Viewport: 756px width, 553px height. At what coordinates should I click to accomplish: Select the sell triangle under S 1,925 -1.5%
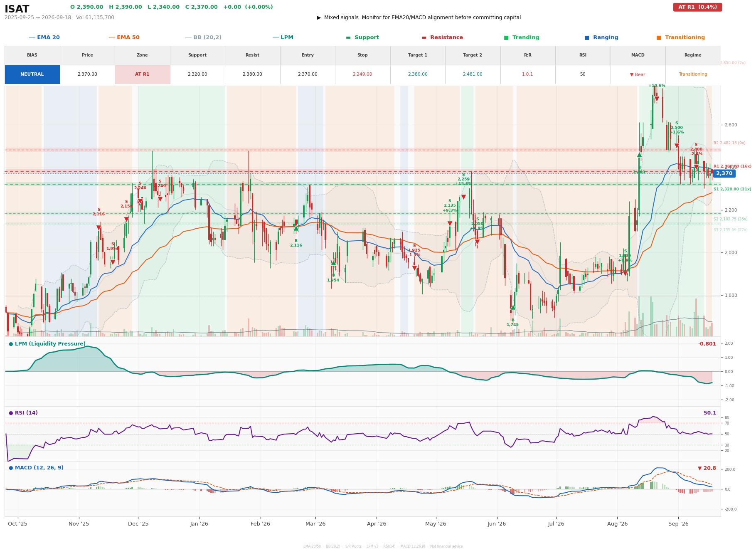[x=414, y=268]
